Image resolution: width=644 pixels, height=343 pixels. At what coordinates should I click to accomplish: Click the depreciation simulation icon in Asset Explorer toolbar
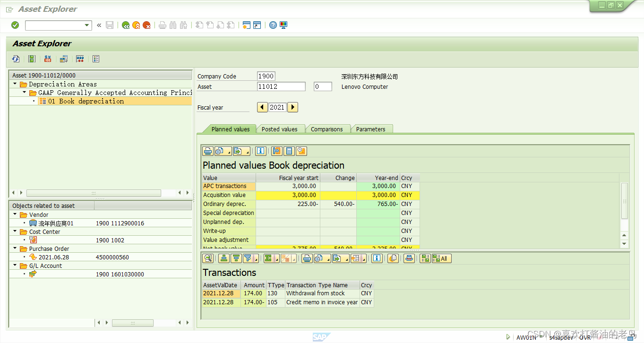pyautogui.click(x=80, y=59)
